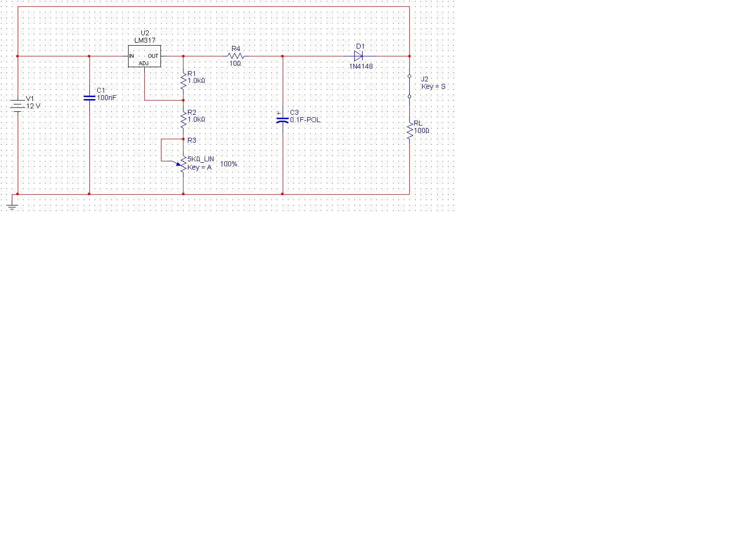Click the R2 reference label
The width and height of the screenshot is (736, 560).
192,113
